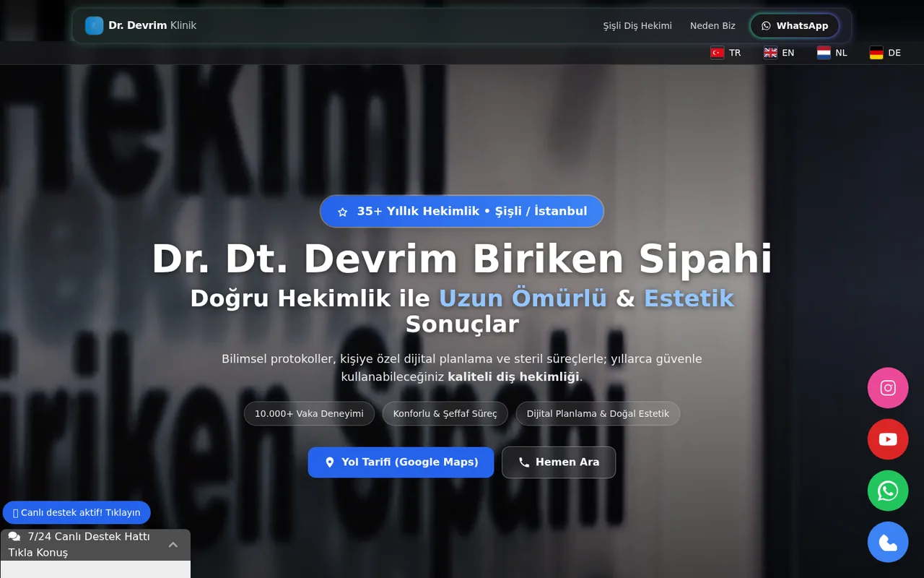This screenshot has height=578, width=924.
Task: Click the Hemen Ara call button
Action: (x=559, y=462)
